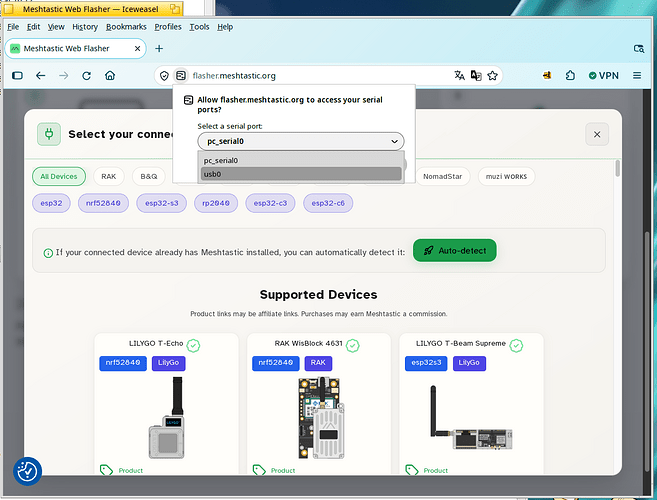This screenshot has width=657, height=500.
Task: Open the home page icon
Action: click(x=110, y=76)
